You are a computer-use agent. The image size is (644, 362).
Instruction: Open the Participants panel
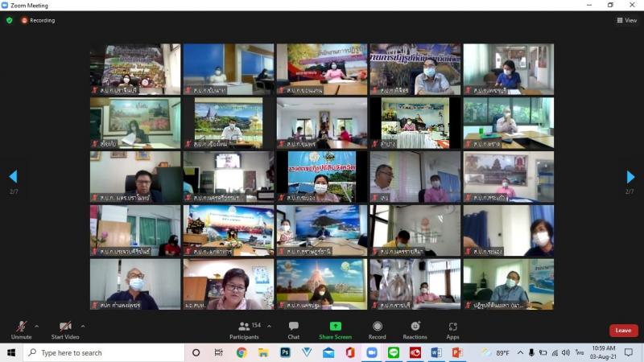click(x=245, y=330)
